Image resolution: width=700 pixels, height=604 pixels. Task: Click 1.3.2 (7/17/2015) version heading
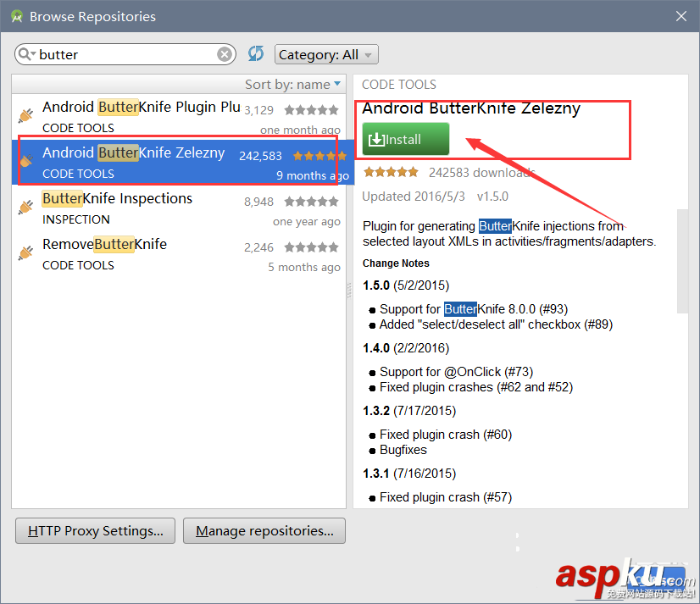(409, 411)
